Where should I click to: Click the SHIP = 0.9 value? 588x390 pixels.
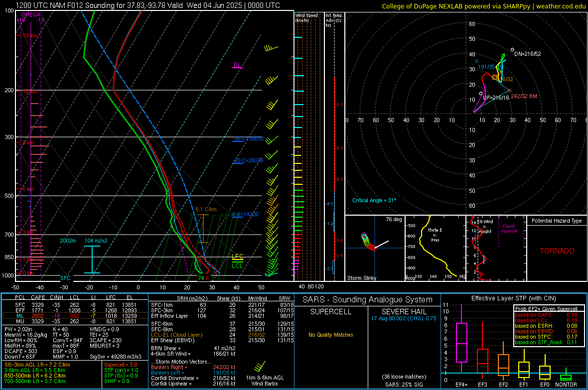tap(117, 382)
